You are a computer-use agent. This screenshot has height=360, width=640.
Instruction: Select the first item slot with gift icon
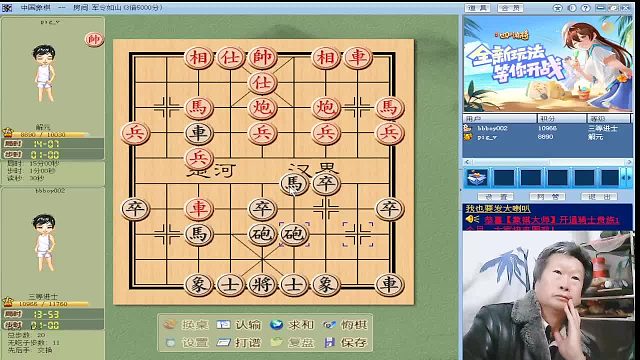(x=477, y=178)
